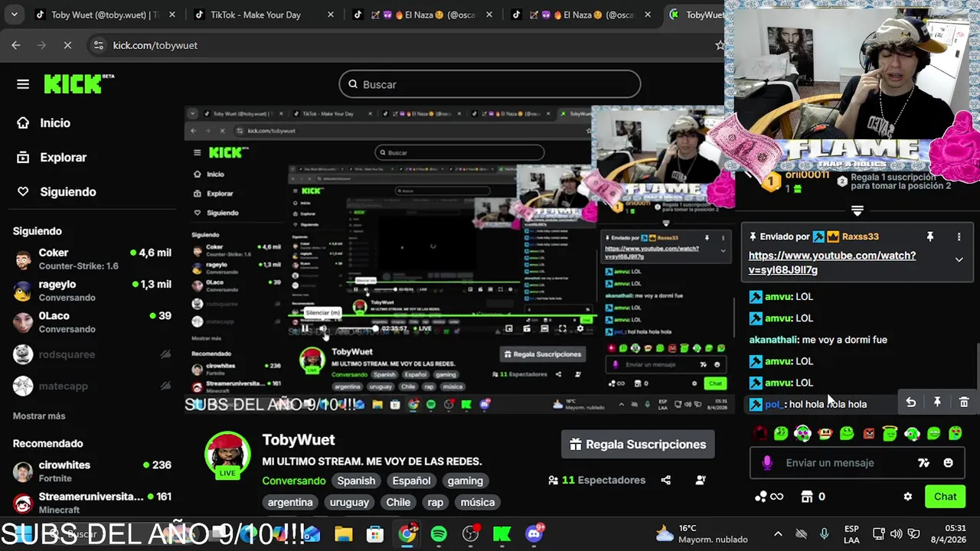This screenshot has width=980, height=551.
Task: Open Siguiendo in the sidebar
Action: point(58,191)
